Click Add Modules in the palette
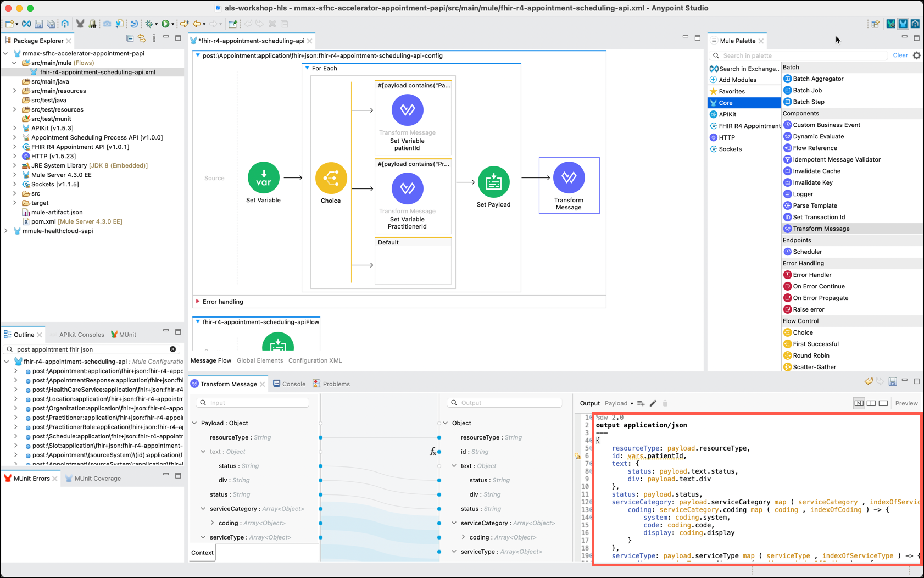 pos(733,80)
